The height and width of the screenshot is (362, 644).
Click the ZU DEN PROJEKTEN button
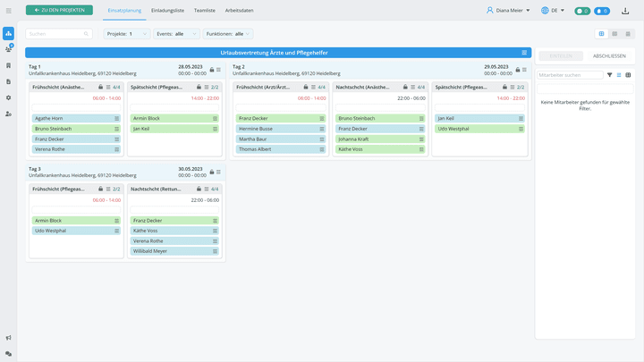click(x=58, y=10)
